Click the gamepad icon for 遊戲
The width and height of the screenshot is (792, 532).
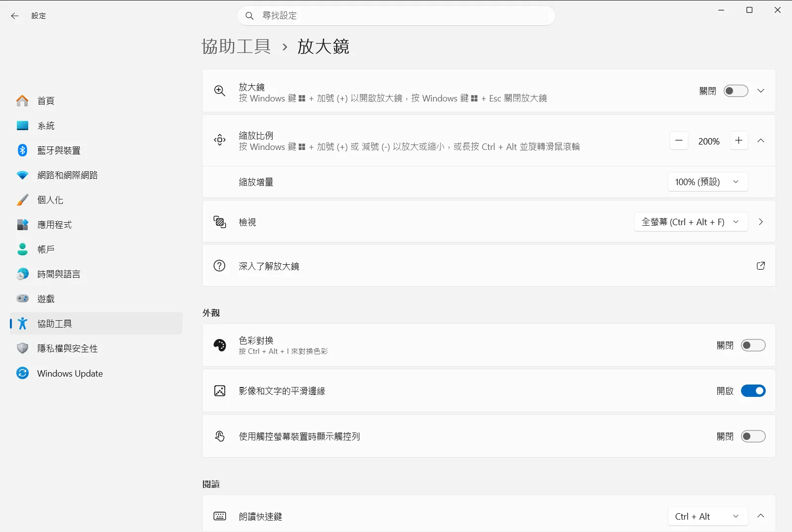pos(22,298)
